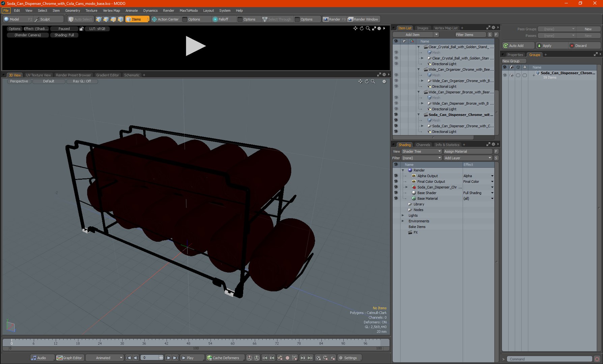Switch to Schematic tab
603x364 pixels.
(132, 75)
